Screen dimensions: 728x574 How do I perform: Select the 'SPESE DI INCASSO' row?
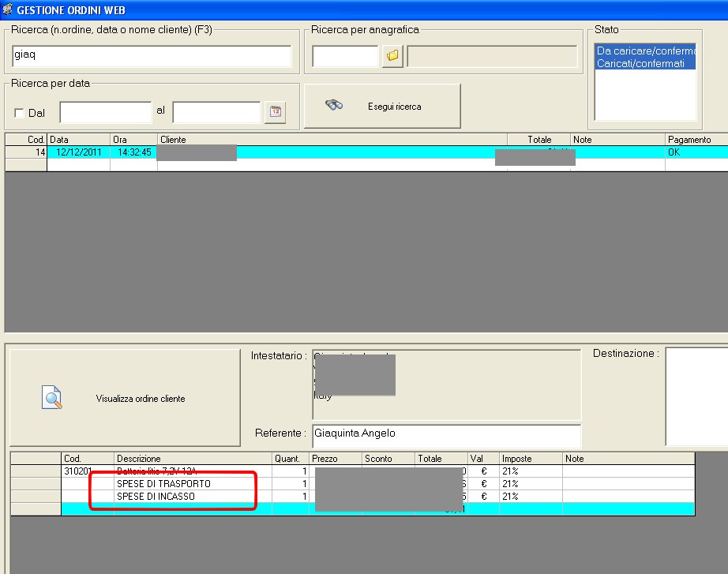(x=353, y=496)
